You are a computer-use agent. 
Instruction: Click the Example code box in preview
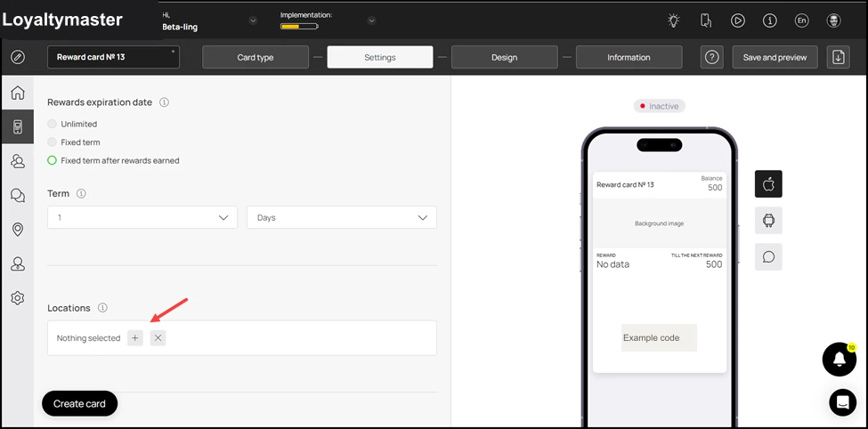pos(659,337)
